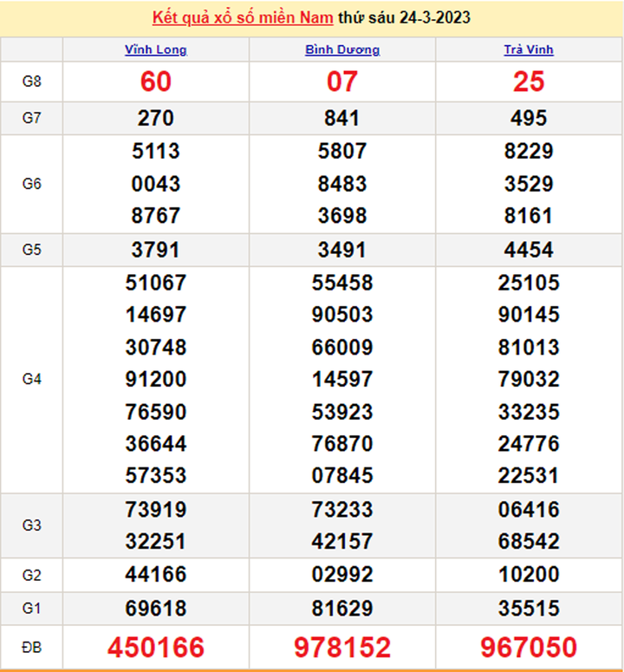Select the red G8 number 07
Image resolution: width=624 pixels, height=672 pixels.
click(342, 82)
